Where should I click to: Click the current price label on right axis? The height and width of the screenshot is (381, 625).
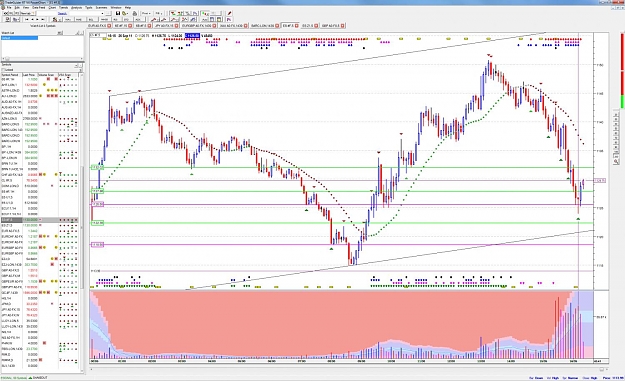[600, 181]
